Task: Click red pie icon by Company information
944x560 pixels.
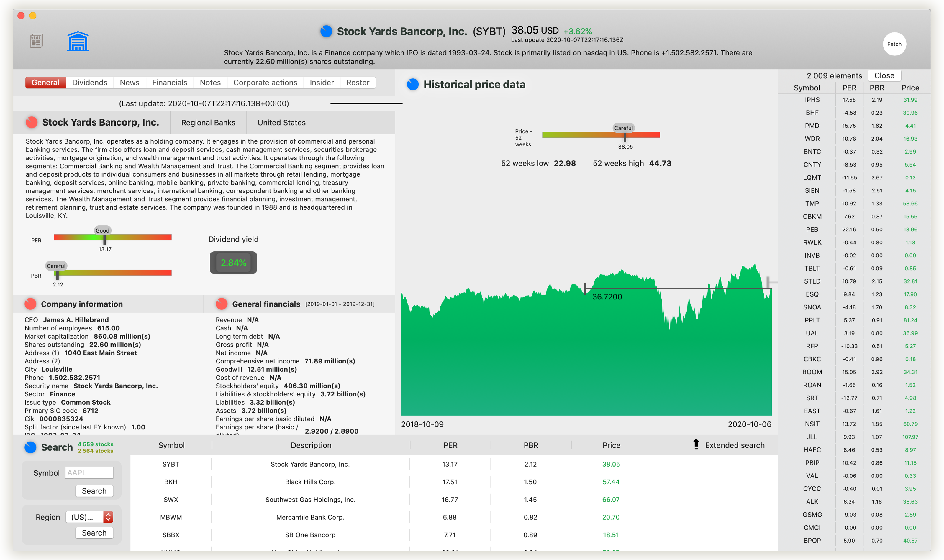Action: [31, 304]
